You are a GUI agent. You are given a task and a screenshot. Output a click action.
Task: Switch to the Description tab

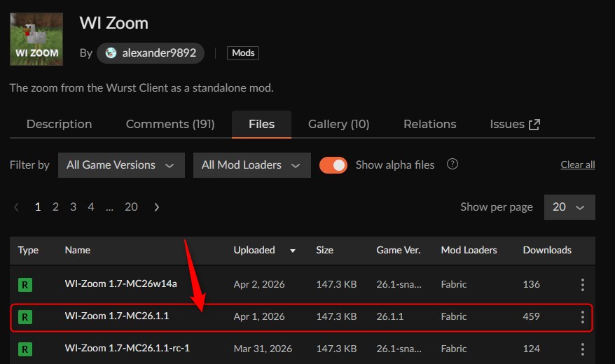59,124
